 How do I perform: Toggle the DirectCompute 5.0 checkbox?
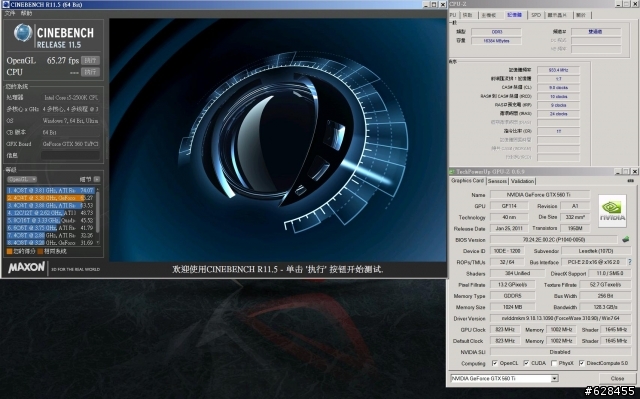click(x=581, y=363)
